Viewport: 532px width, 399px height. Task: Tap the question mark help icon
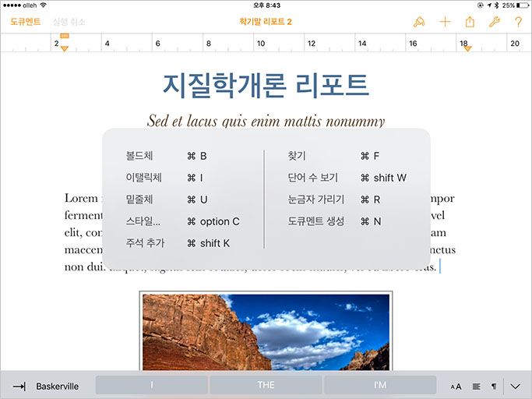click(518, 22)
